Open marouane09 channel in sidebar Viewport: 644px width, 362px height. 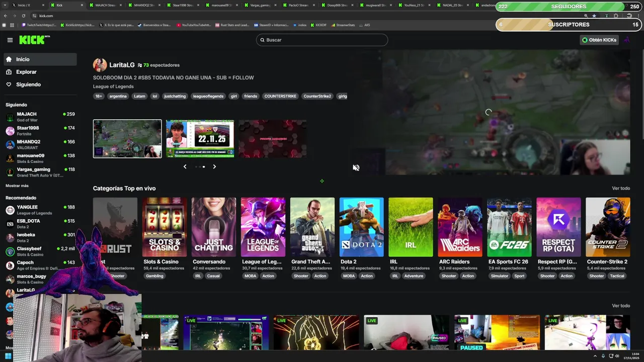point(40,158)
